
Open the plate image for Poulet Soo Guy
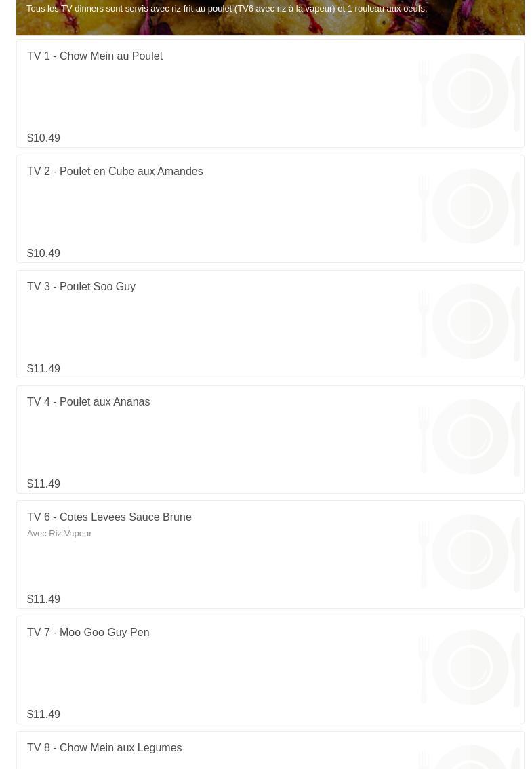pyautogui.click(x=470, y=321)
